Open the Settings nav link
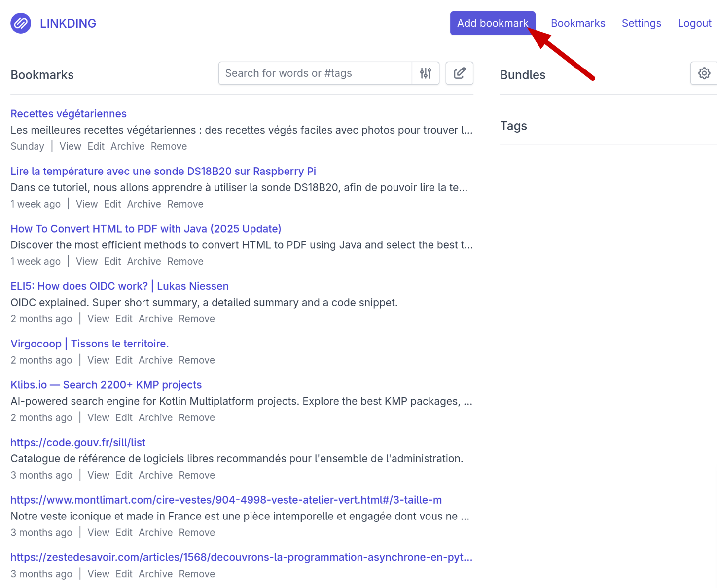Image resolution: width=717 pixels, height=588 pixels. pos(641,23)
